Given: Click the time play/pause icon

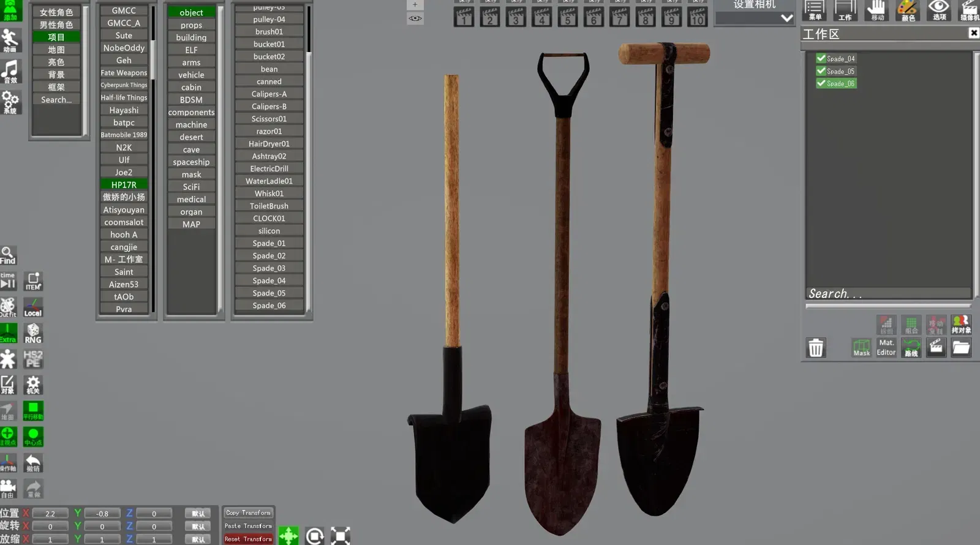Looking at the screenshot, I should [8, 281].
